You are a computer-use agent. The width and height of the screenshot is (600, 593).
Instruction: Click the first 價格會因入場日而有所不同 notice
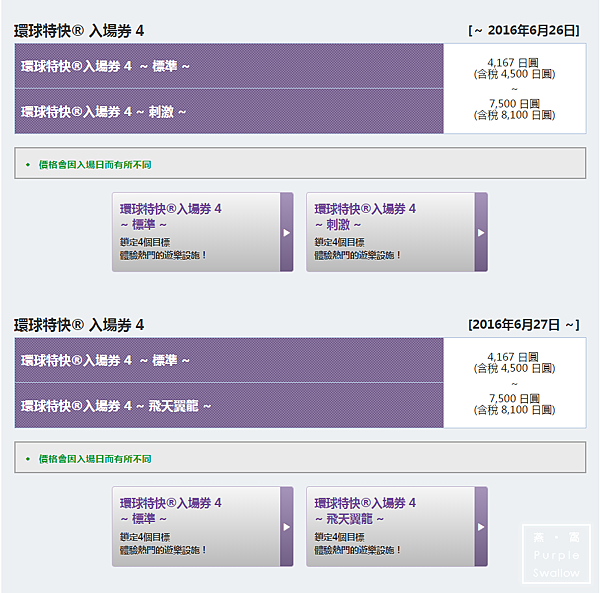coord(300,163)
